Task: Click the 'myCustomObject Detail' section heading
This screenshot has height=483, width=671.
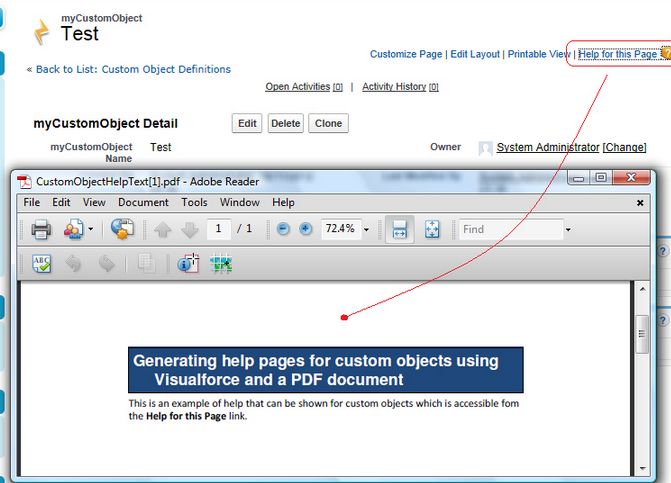Action: 105,124
